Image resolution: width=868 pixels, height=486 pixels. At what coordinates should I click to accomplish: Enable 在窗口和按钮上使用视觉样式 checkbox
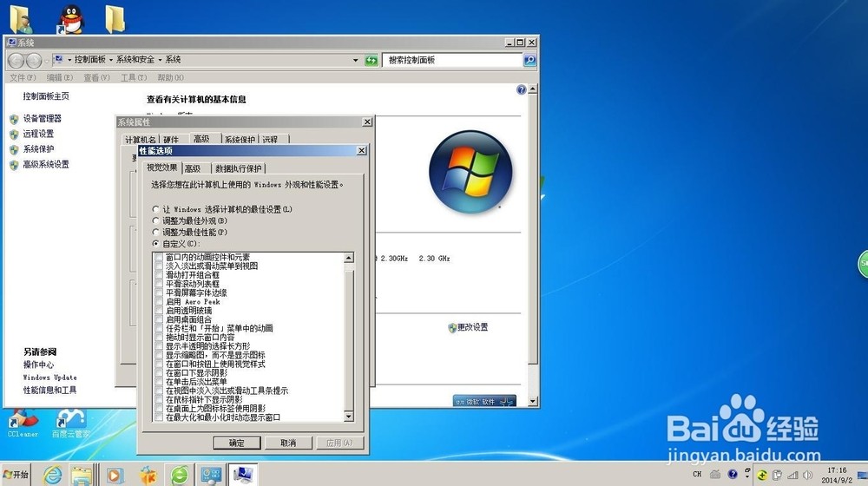coord(159,364)
